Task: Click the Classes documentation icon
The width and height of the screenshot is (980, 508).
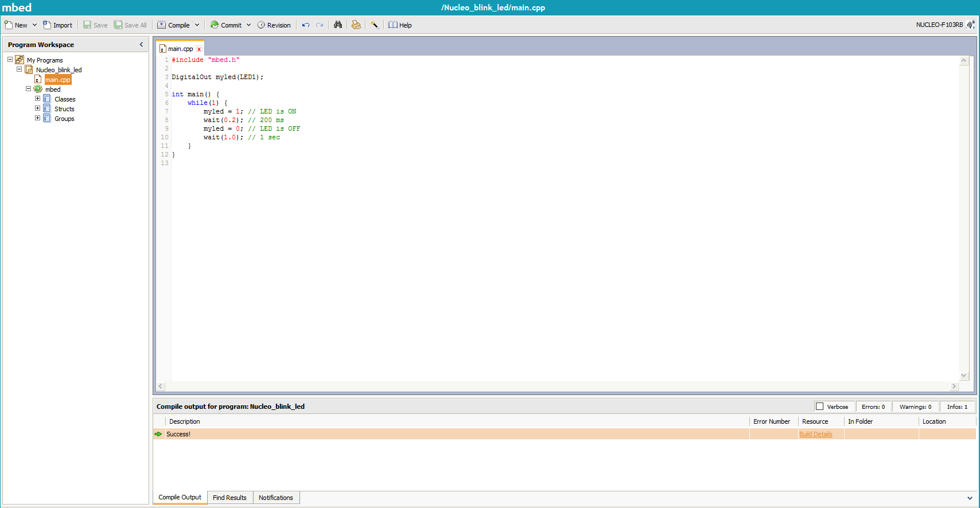Action: click(x=47, y=99)
